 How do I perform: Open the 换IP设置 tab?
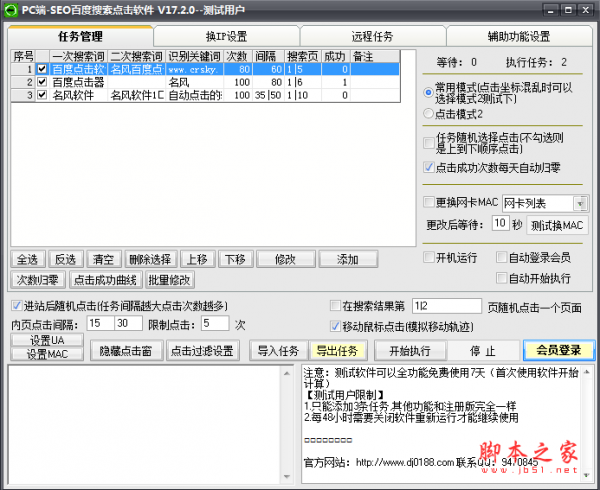(227, 36)
